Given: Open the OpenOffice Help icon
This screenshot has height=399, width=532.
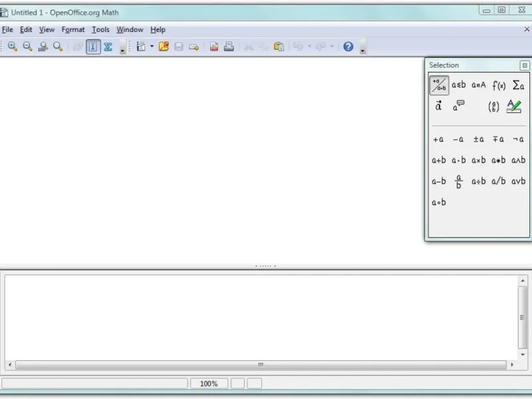Looking at the screenshot, I should point(348,47).
